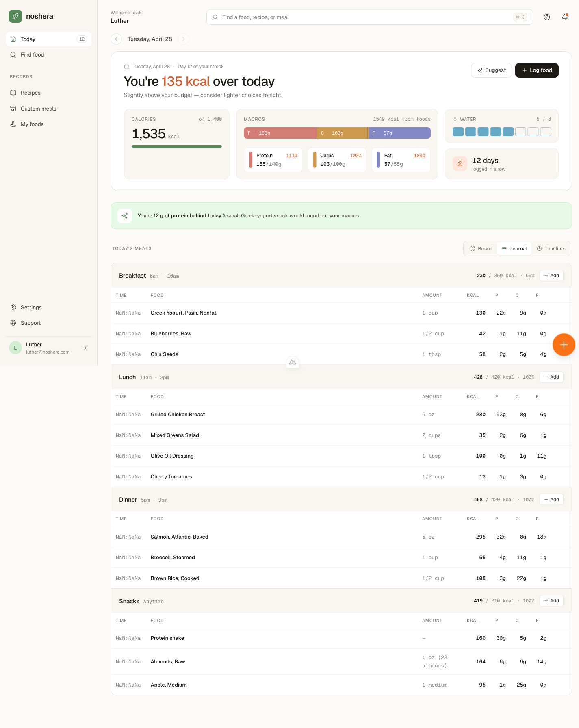579x728 pixels.
Task: Select the Fat 57/55g card
Action: (401, 160)
